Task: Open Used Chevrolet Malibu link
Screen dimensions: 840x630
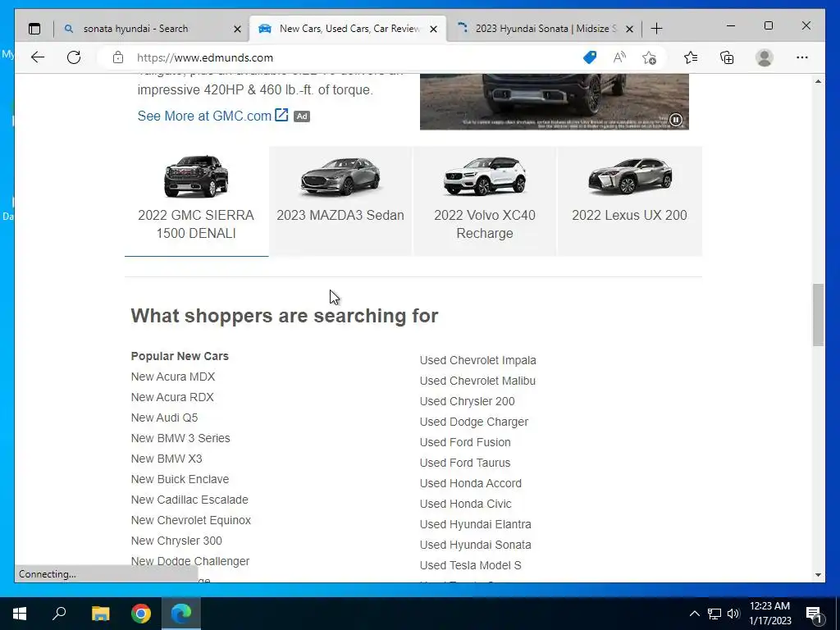Action: click(478, 381)
